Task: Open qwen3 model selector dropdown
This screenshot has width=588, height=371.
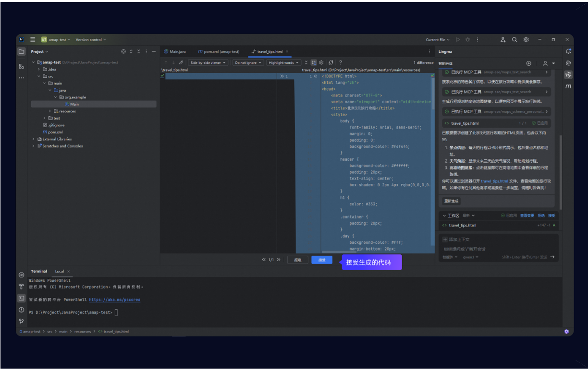Action: [x=470, y=257]
